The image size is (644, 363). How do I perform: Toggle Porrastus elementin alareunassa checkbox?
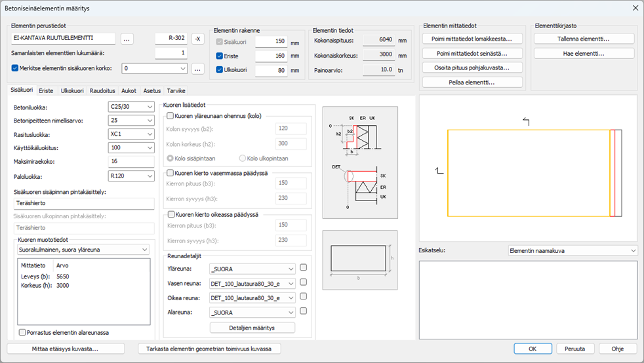(x=23, y=332)
